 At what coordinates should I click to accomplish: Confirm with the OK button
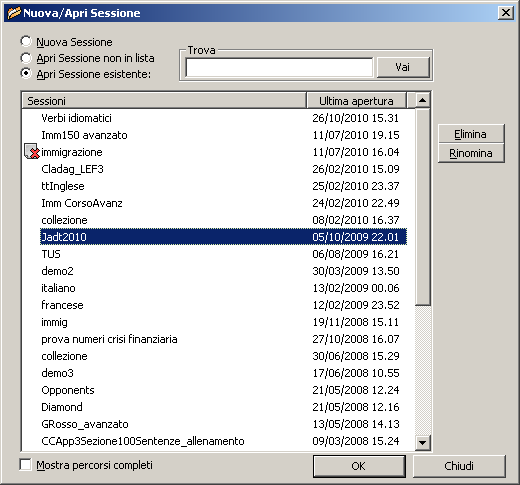(x=359, y=466)
